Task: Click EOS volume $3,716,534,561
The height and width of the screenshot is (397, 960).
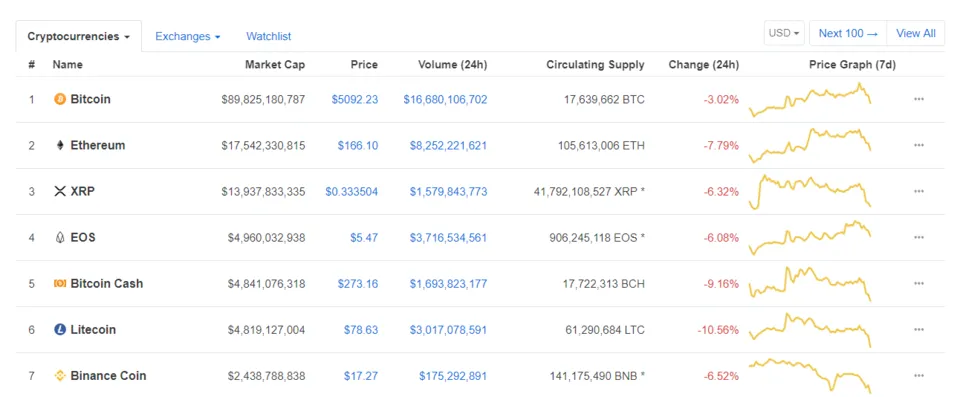Action: (448, 238)
